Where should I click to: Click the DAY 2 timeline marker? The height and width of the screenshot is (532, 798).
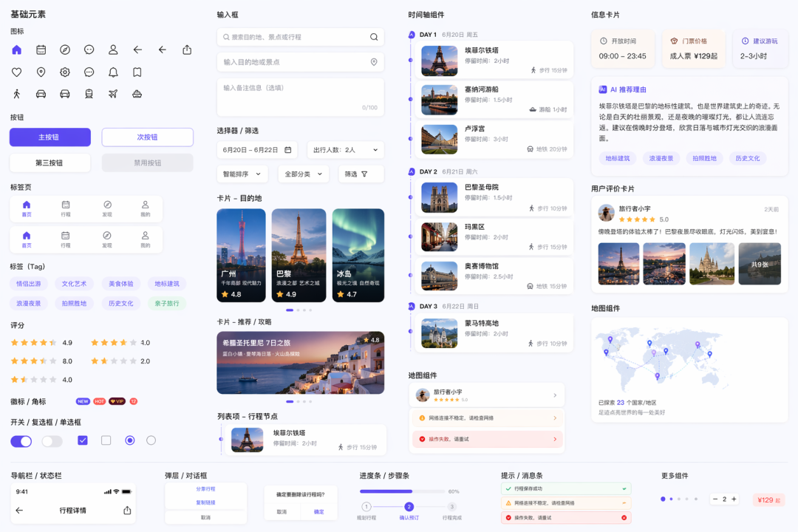coord(412,171)
